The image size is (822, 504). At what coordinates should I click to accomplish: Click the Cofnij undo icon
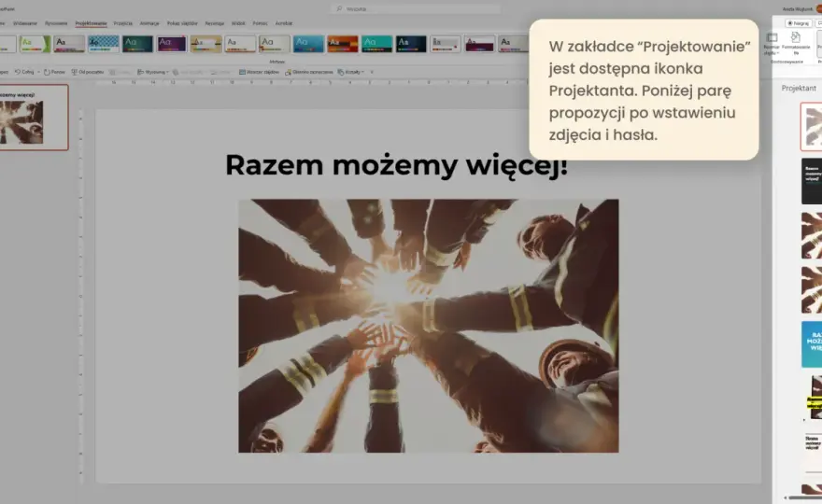[23, 72]
